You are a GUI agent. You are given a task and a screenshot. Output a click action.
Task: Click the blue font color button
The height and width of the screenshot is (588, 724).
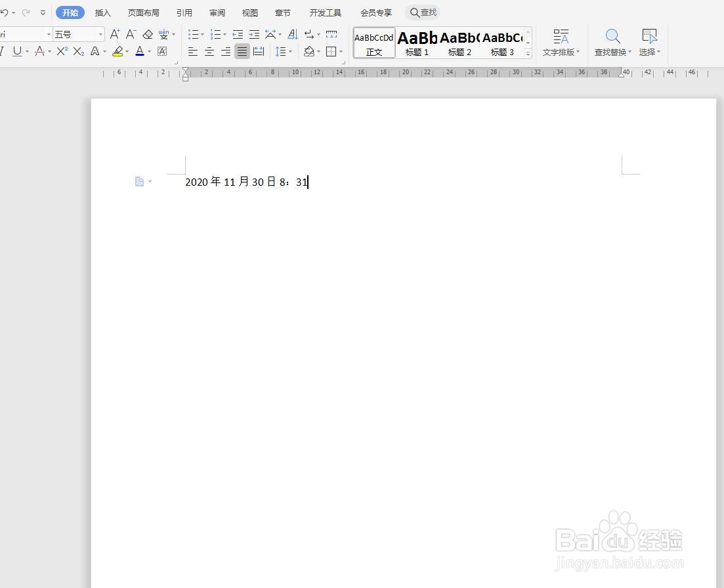tap(140, 51)
